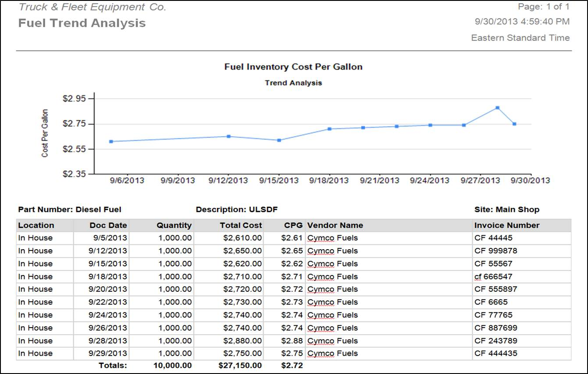Click the last data point on trend line
This screenshot has height=374, width=588.
tap(514, 124)
